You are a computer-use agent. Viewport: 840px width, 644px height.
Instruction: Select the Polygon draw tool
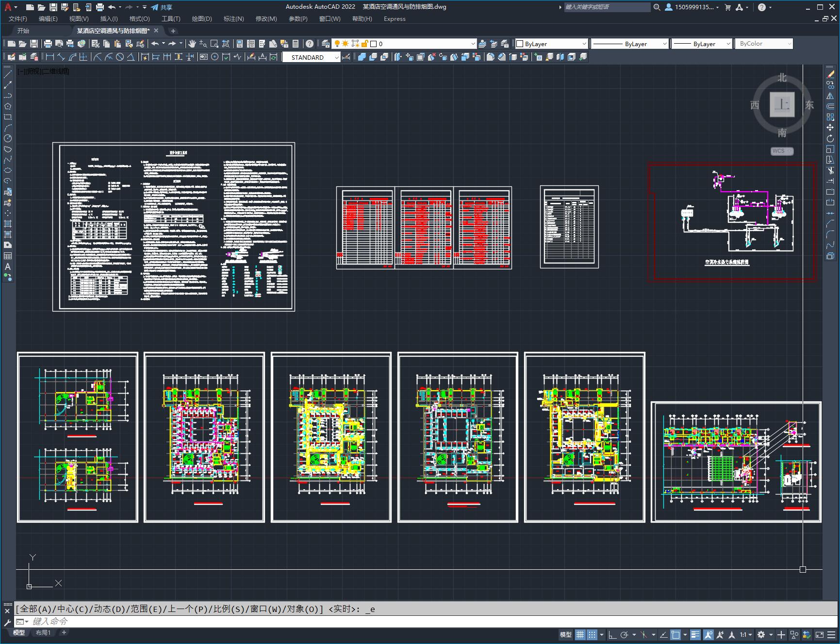(x=8, y=106)
